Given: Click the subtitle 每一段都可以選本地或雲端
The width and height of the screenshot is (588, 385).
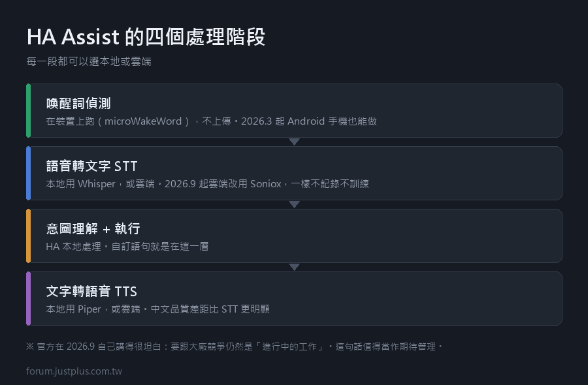Looking at the screenshot, I should pos(89,61).
